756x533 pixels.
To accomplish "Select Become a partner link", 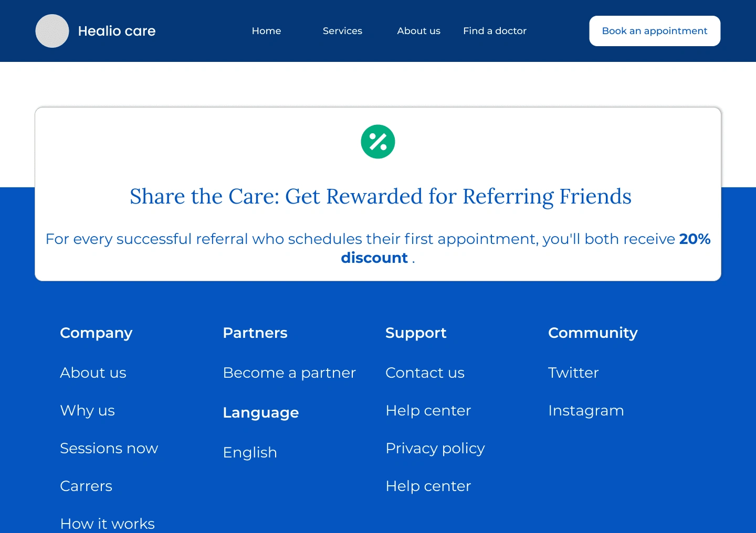I will [x=289, y=372].
